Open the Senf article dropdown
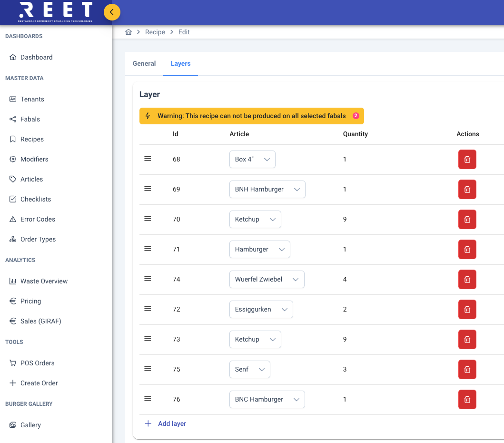Screen dimensions: 504x443 click(x=249, y=370)
